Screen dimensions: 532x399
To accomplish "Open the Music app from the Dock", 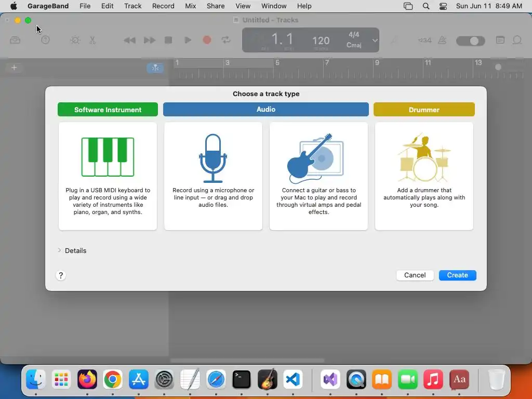I will pyautogui.click(x=433, y=379).
